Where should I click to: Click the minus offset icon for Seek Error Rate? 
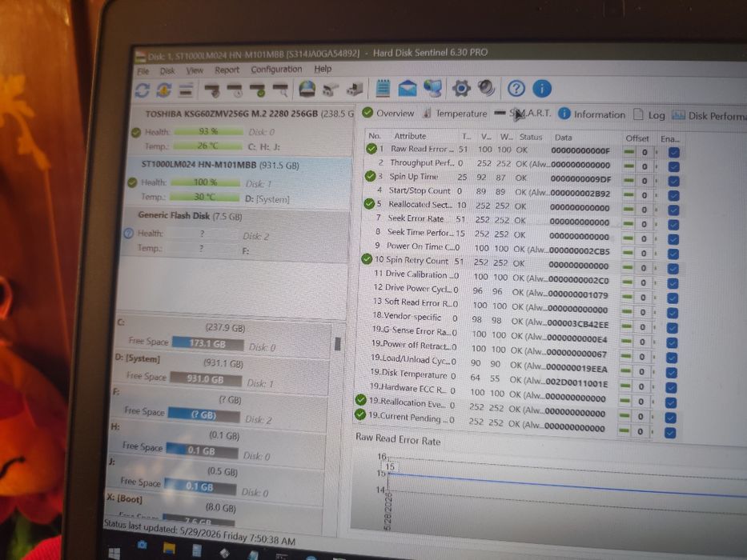(629, 223)
